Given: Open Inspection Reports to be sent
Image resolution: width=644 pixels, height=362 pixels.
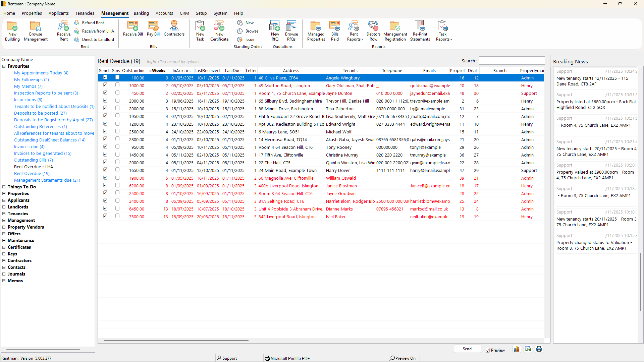Looking at the screenshot, I should pyautogui.click(x=46, y=93).
